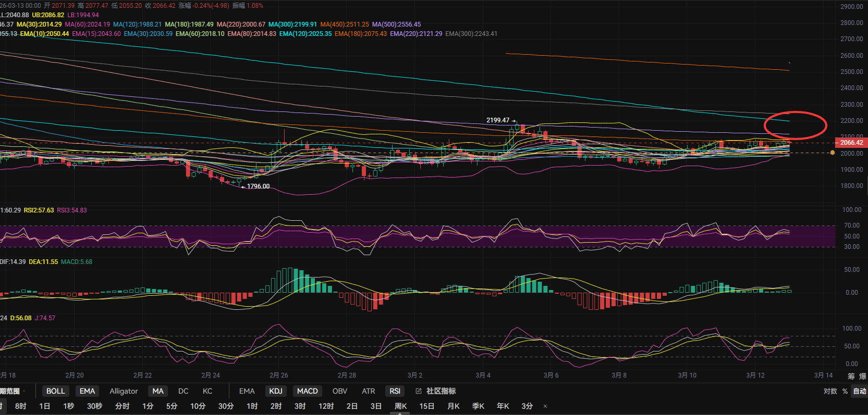Click the 1796.00 low price marker

(x=258, y=186)
